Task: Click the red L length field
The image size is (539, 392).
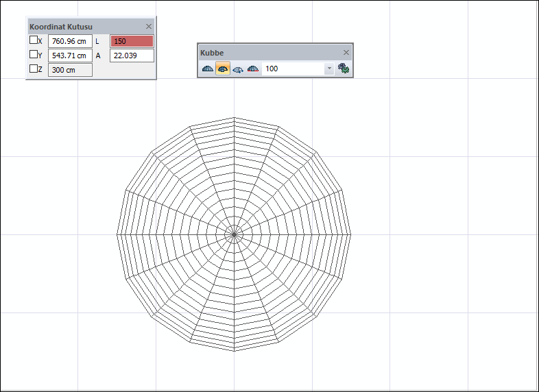Action: pyautogui.click(x=132, y=41)
